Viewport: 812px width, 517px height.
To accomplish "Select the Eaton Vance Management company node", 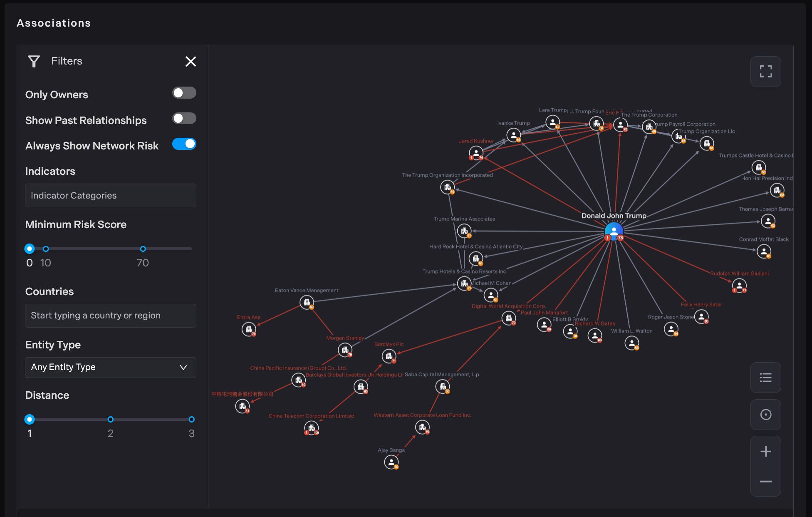I will click(307, 302).
